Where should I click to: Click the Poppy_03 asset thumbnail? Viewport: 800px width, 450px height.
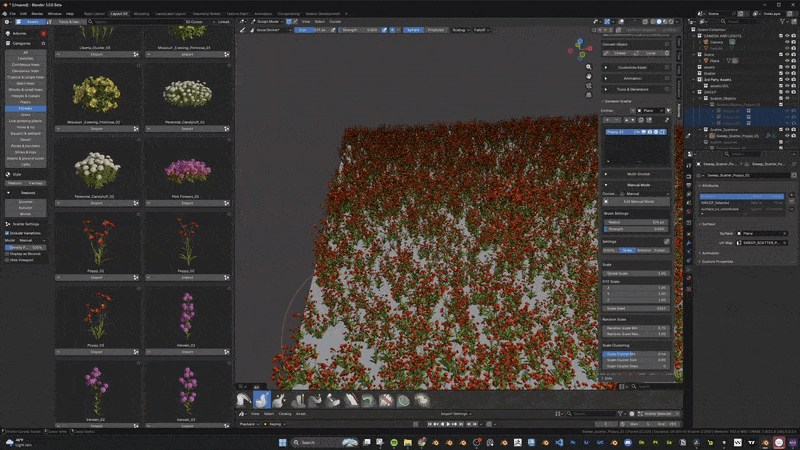coord(96,315)
